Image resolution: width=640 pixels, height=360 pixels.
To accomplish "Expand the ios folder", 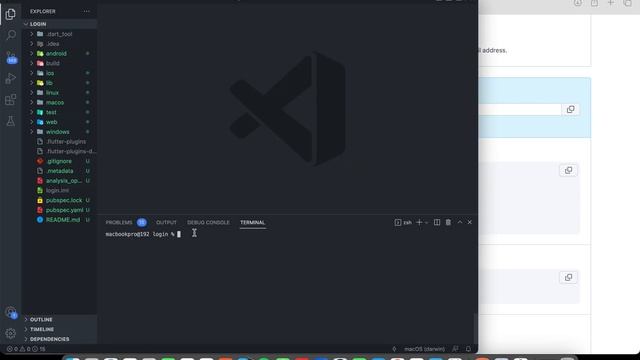I will pyautogui.click(x=59, y=73).
